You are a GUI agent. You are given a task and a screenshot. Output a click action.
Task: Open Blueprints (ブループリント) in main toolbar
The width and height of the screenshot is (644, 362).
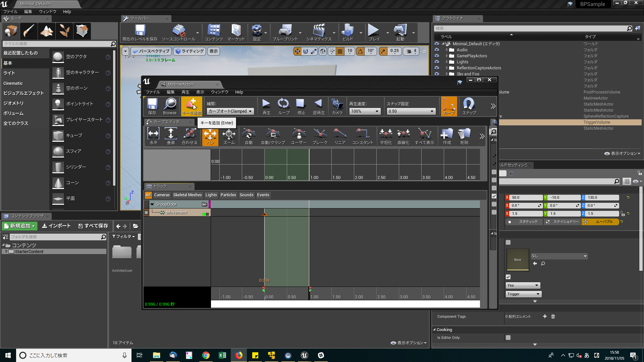tap(285, 33)
